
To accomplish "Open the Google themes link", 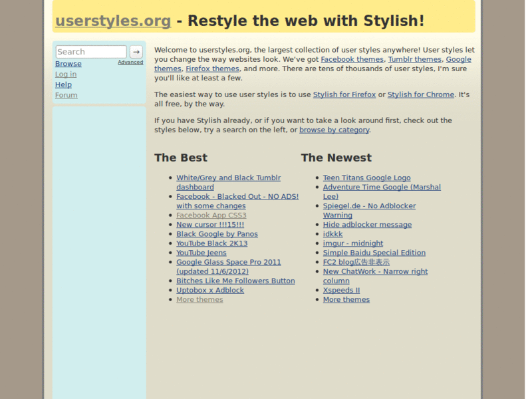I will pyautogui.click(x=458, y=59).
